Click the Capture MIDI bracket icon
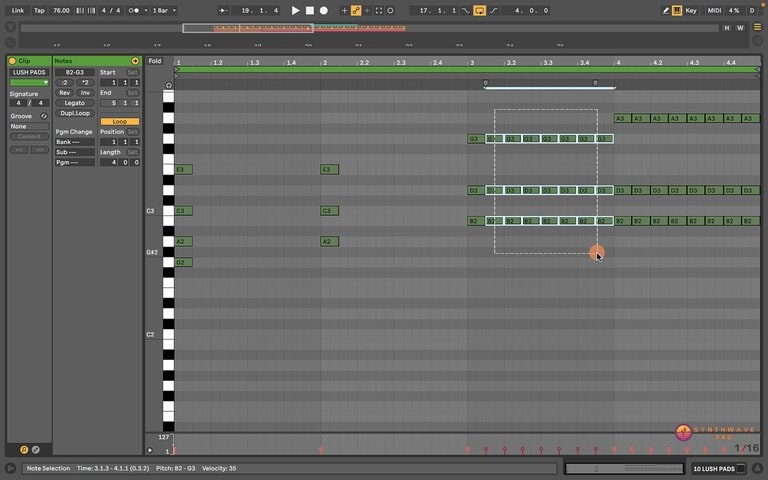768x480 pixels. (379, 10)
